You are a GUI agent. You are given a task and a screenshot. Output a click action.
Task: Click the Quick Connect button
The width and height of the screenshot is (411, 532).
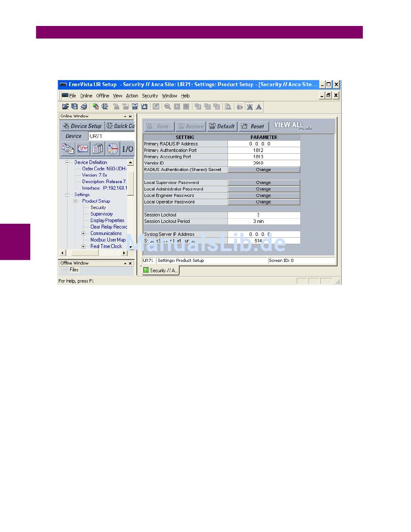[120, 126]
